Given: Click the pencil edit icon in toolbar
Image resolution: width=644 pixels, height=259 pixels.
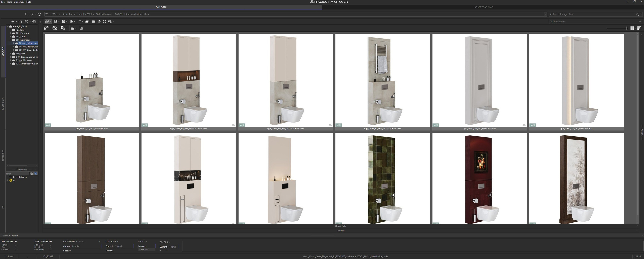Looking at the screenshot, I should pyautogui.click(x=81, y=28).
